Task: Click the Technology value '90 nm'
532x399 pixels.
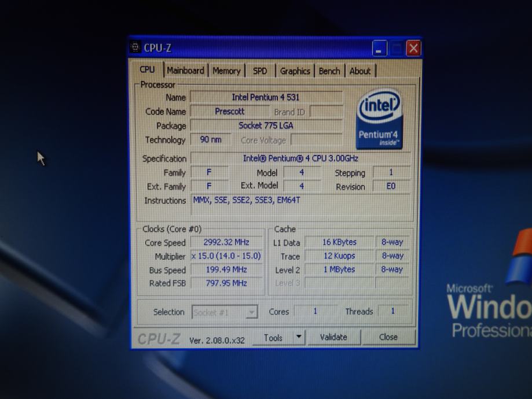Action: pos(211,140)
